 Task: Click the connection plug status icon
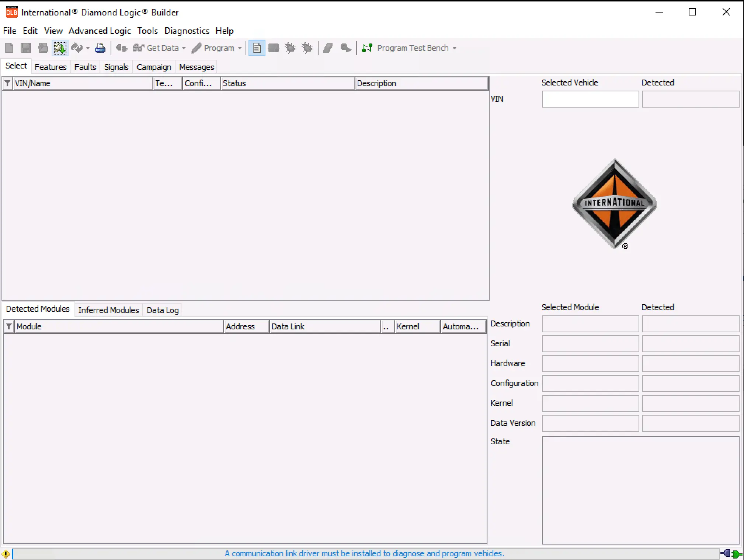(x=731, y=553)
